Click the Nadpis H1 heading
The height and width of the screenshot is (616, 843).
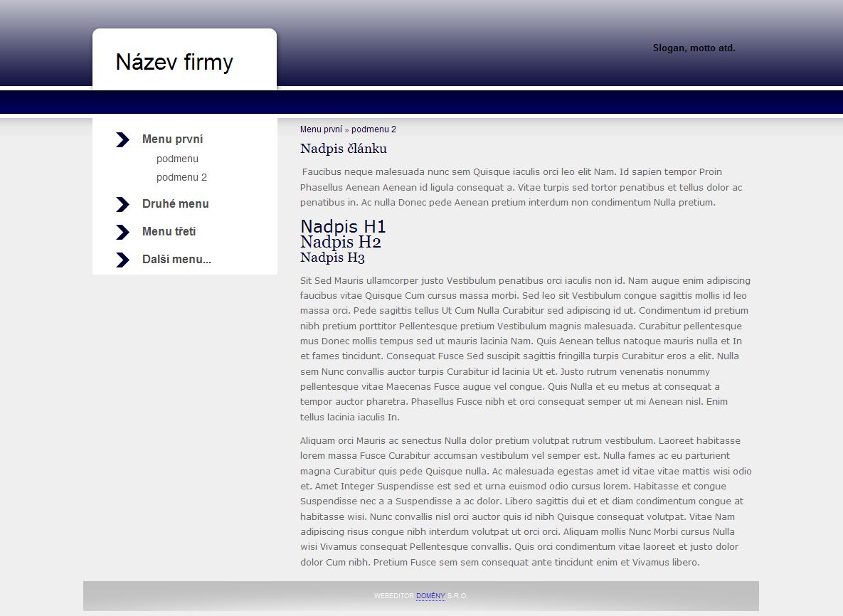pos(343,226)
